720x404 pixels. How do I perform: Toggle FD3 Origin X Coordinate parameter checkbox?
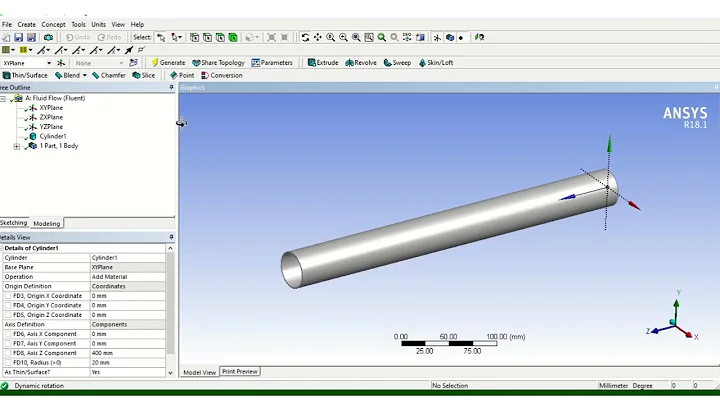tap(8, 296)
